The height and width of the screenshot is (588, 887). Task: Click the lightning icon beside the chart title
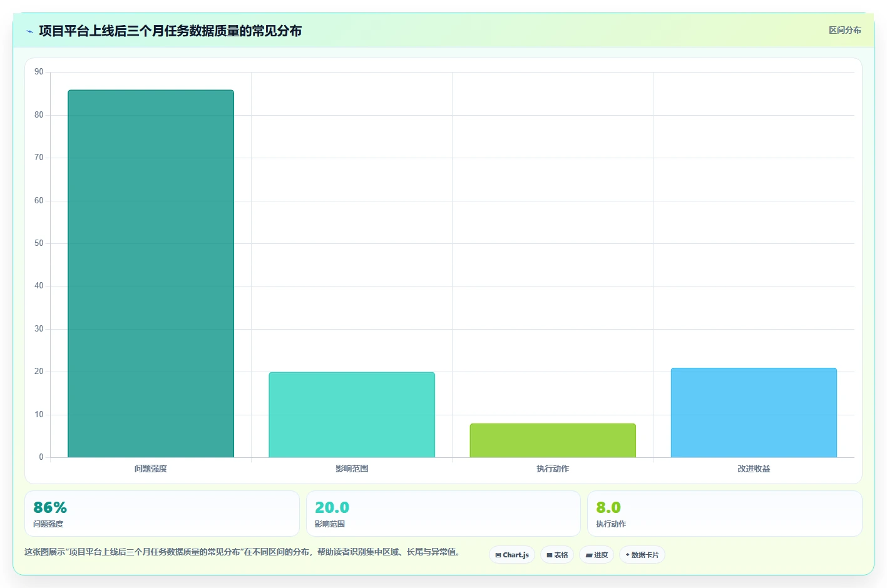(x=29, y=31)
